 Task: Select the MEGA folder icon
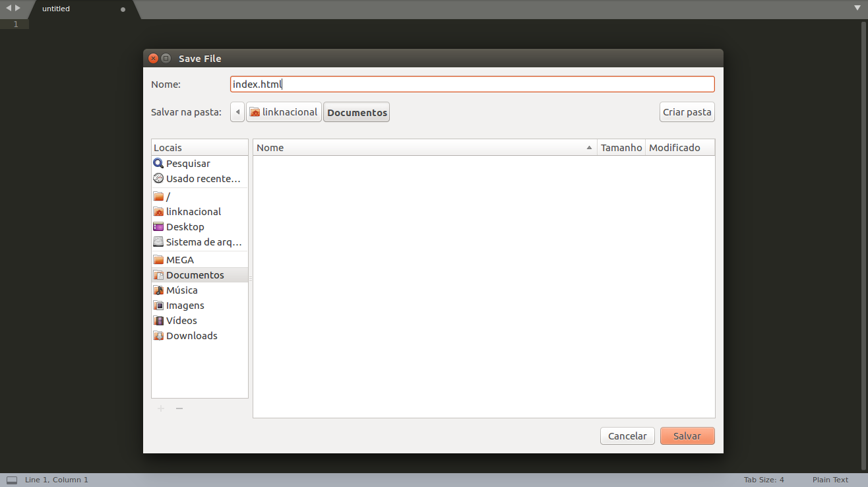pyautogui.click(x=158, y=260)
